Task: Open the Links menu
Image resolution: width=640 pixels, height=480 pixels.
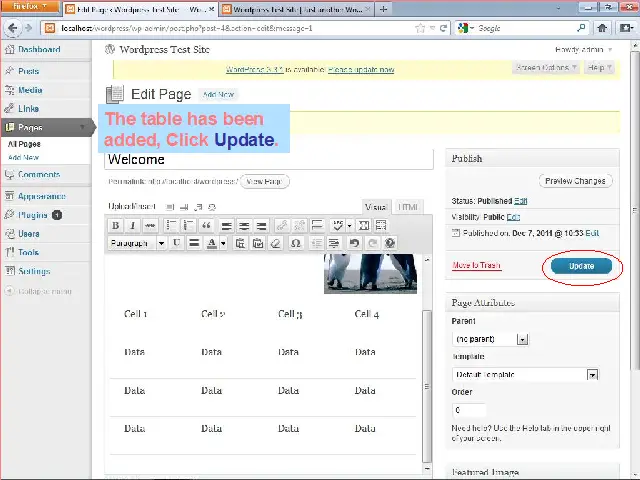Action: (29, 109)
